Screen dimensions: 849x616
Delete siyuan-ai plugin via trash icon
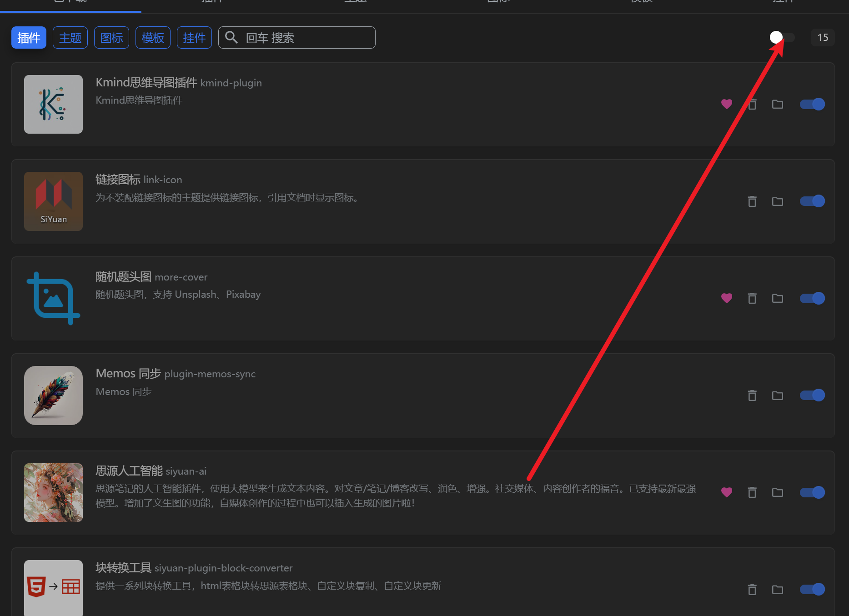point(752,492)
